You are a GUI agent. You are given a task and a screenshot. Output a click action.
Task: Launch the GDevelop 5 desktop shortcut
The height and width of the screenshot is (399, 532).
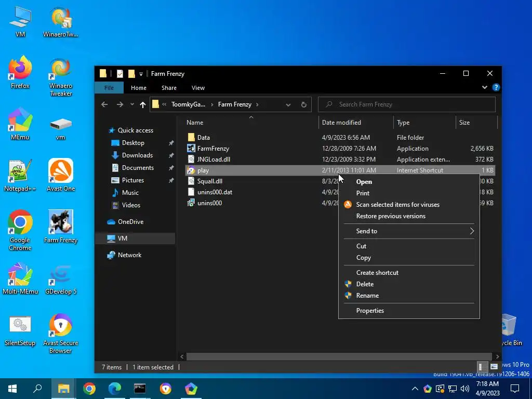pyautogui.click(x=60, y=278)
